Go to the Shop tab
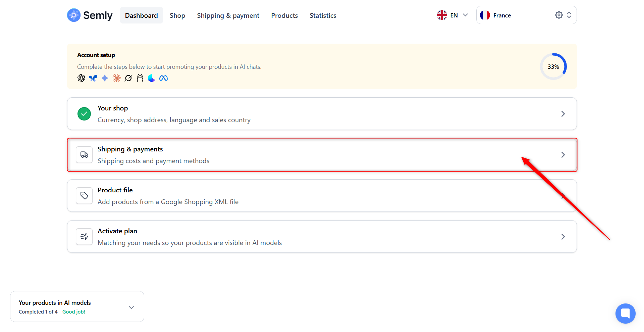 [x=177, y=15]
